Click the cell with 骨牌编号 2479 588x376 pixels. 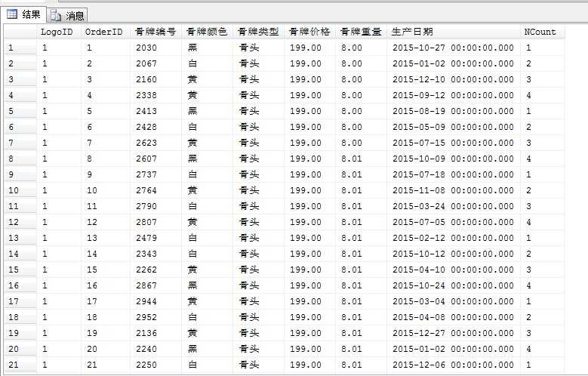[156, 238]
